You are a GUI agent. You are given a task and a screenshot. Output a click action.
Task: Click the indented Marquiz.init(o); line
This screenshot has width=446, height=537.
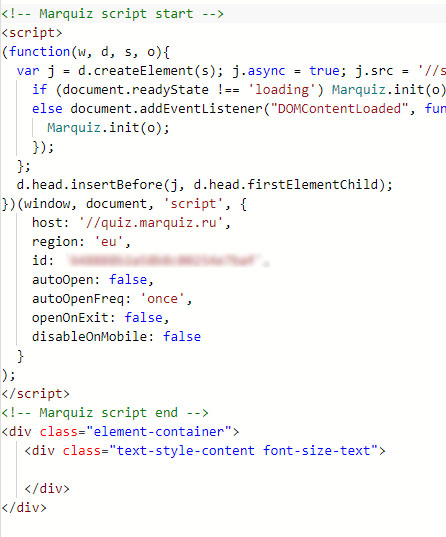click(x=108, y=128)
